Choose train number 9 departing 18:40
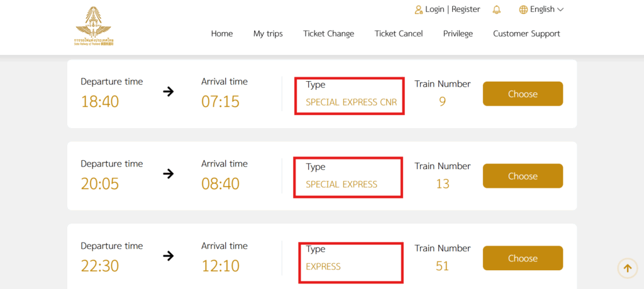 pos(523,94)
